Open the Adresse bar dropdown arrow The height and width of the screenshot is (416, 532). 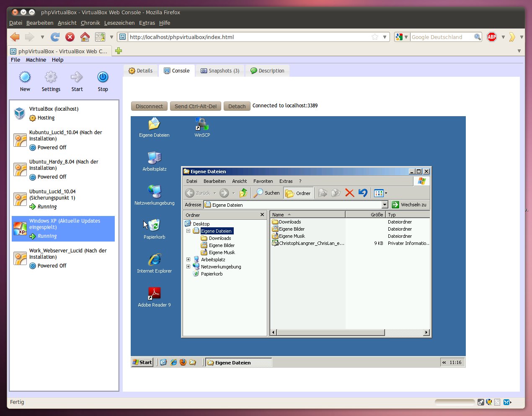click(x=385, y=205)
